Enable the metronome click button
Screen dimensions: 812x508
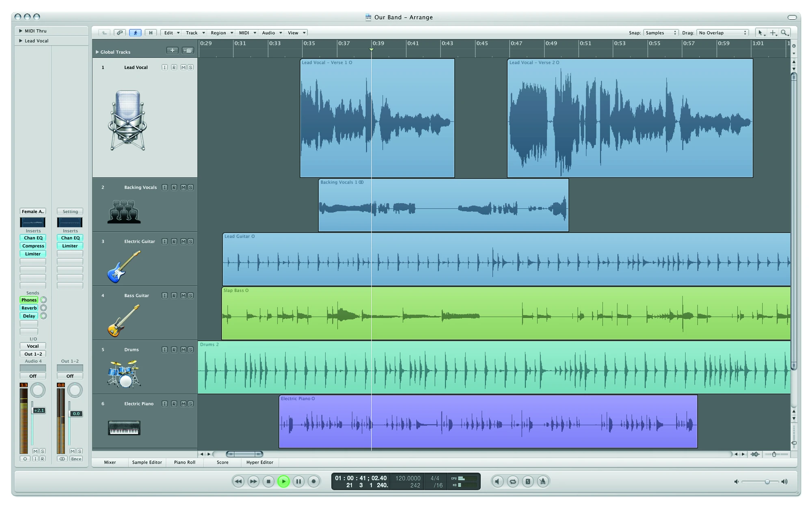(543, 482)
